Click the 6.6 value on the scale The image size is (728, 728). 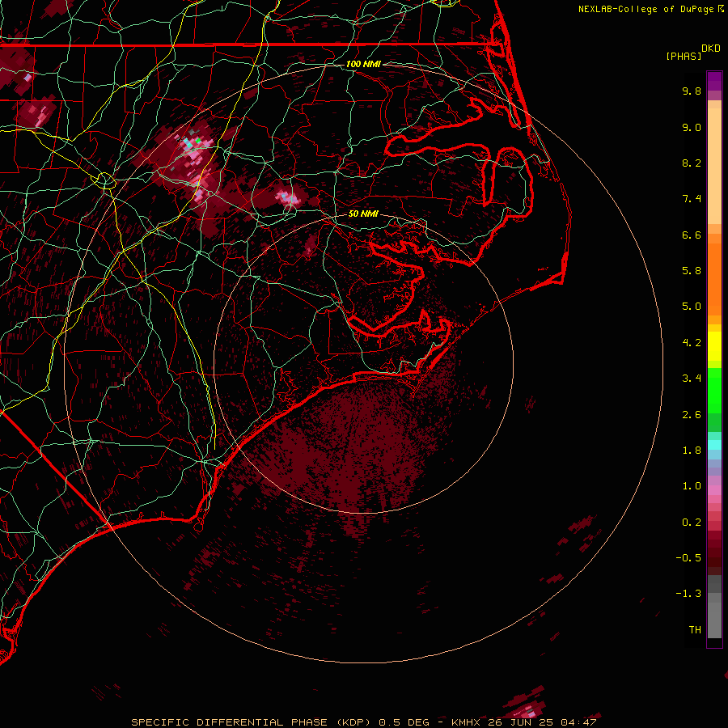click(x=692, y=235)
